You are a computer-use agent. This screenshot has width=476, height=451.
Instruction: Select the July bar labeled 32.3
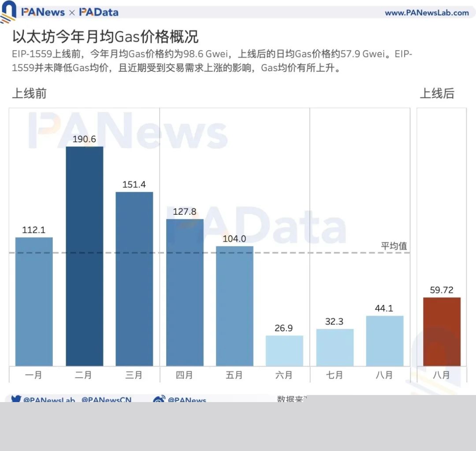335,347
